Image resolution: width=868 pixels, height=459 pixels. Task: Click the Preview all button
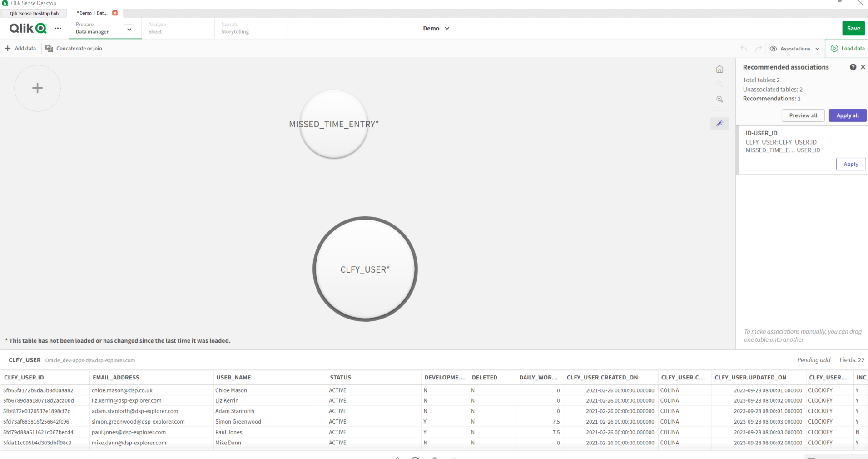(x=803, y=115)
